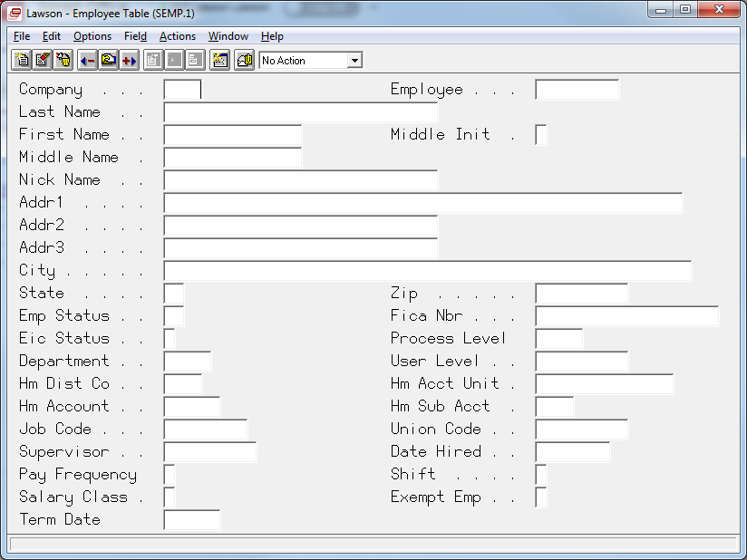Click the State field
This screenshot has width=747, height=560.
tap(174, 294)
